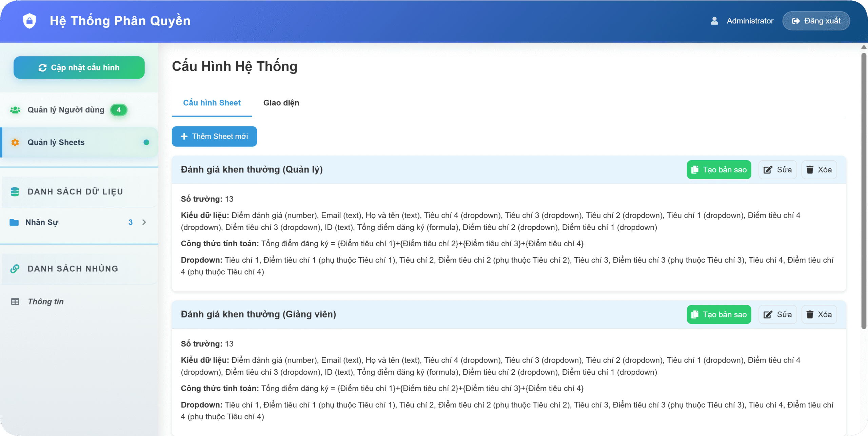Click the blue folder icon for Nhân Sự
The image size is (868, 436).
click(x=14, y=223)
